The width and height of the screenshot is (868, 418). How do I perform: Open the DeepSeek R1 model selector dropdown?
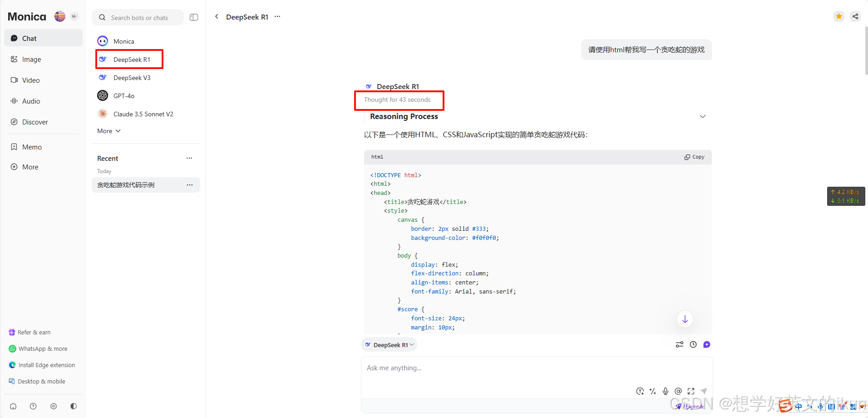[x=389, y=345]
